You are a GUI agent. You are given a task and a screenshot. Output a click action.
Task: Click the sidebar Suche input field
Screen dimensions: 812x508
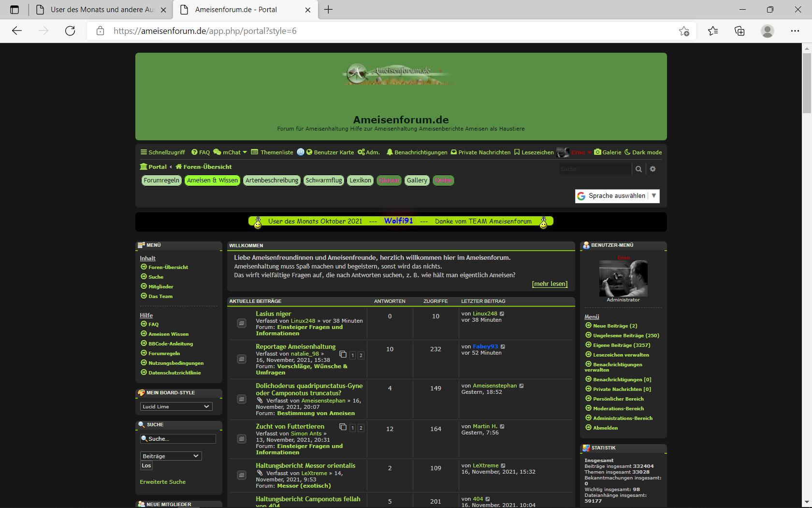[178, 439]
